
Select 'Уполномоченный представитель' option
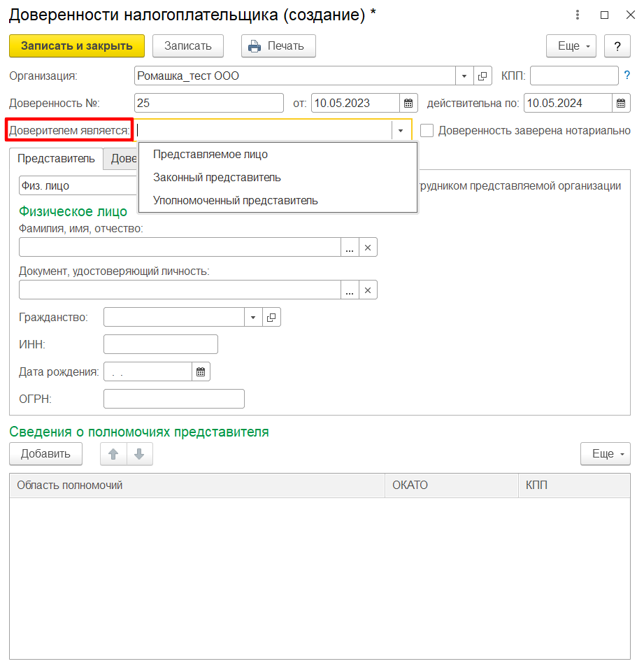235,201
